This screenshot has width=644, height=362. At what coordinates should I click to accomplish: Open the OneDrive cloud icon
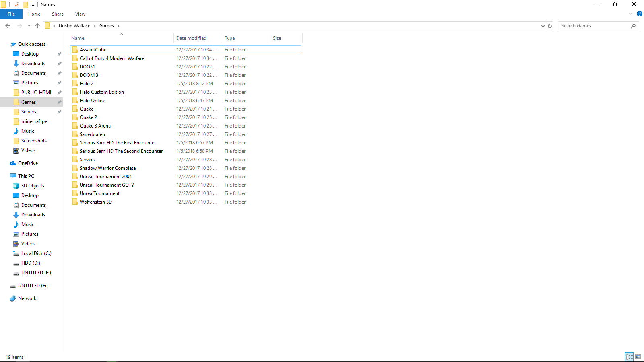pyautogui.click(x=13, y=163)
